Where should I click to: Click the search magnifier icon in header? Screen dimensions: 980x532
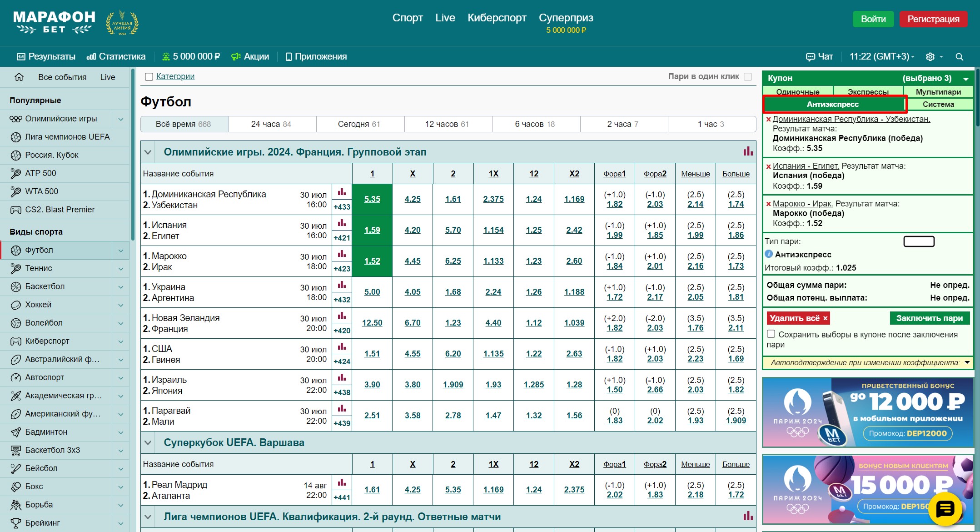pyautogui.click(x=959, y=57)
